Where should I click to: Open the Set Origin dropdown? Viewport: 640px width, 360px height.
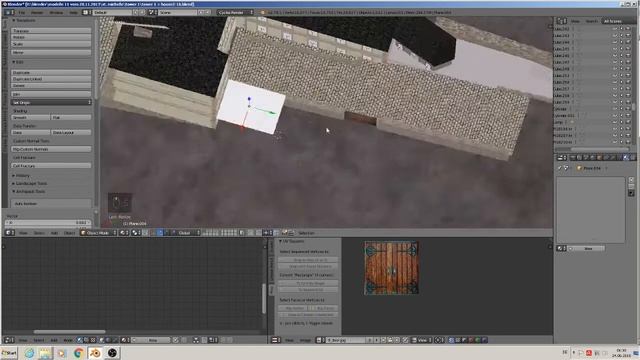point(51,102)
